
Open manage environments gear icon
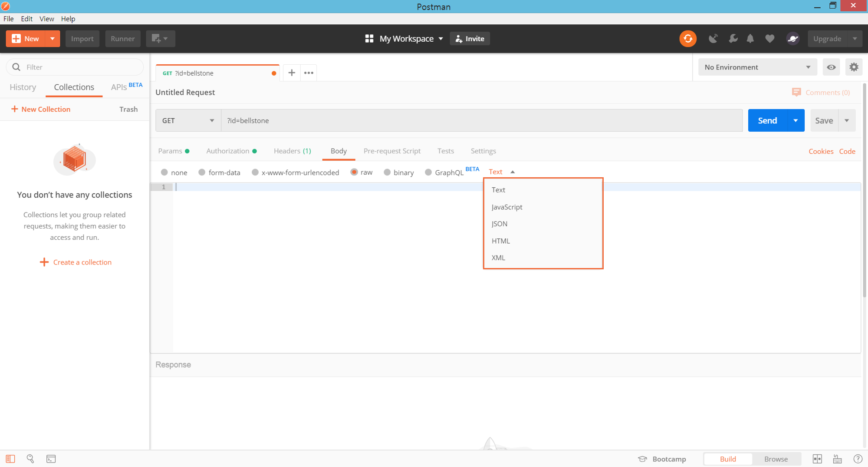(854, 67)
